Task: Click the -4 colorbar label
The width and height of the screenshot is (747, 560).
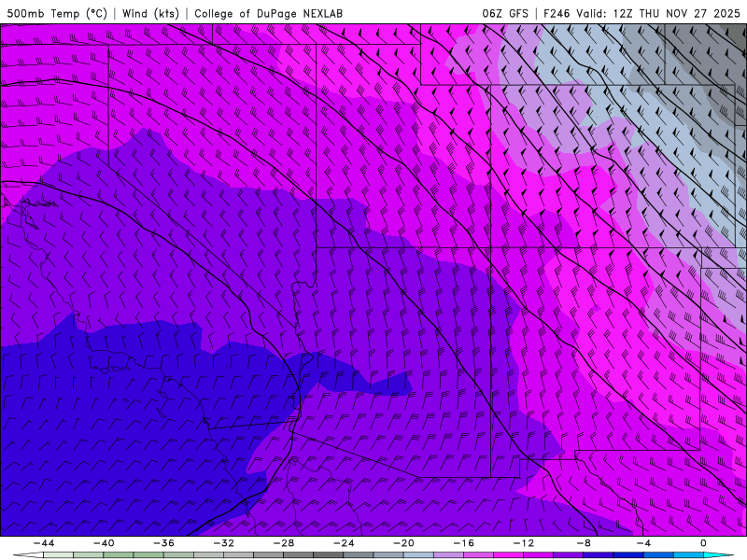Action: [x=644, y=543]
